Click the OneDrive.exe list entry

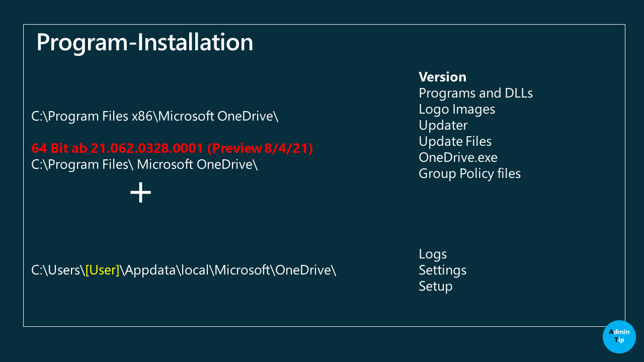point(458,157)
